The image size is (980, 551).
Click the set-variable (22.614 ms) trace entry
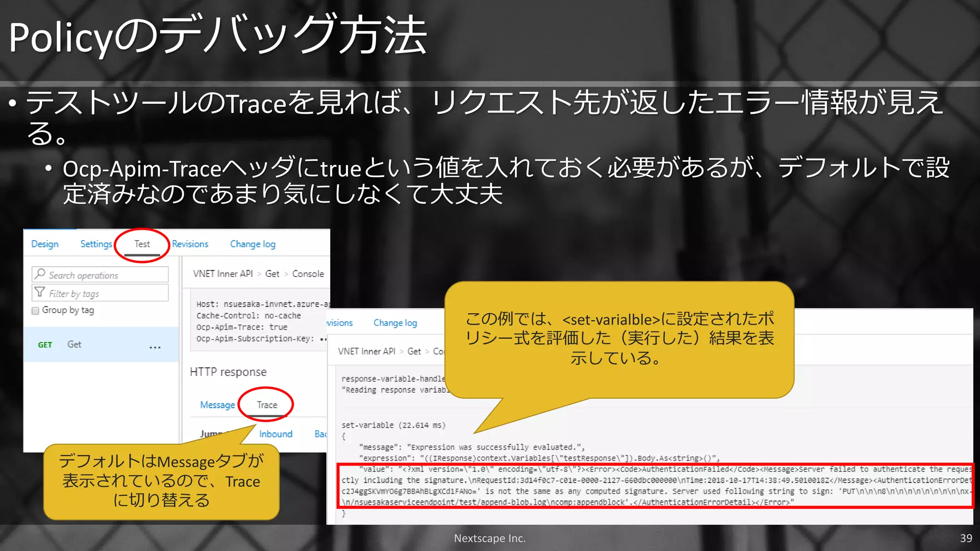[393, 425]
